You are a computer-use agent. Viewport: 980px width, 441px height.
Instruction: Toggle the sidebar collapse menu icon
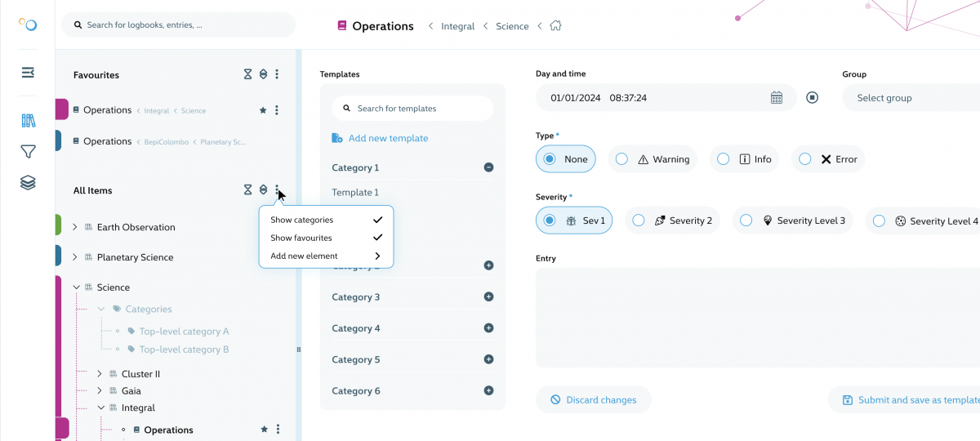28,73
